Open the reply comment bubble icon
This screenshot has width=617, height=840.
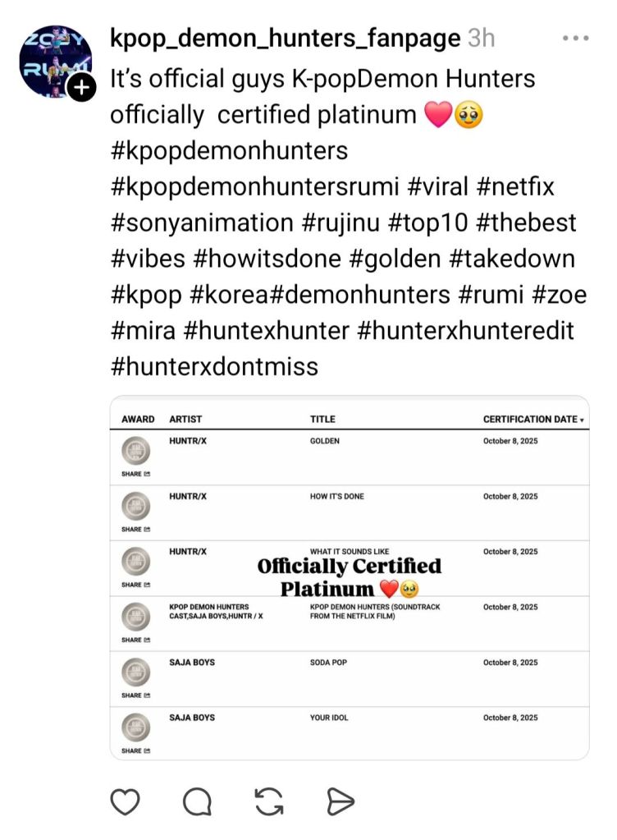197,801
